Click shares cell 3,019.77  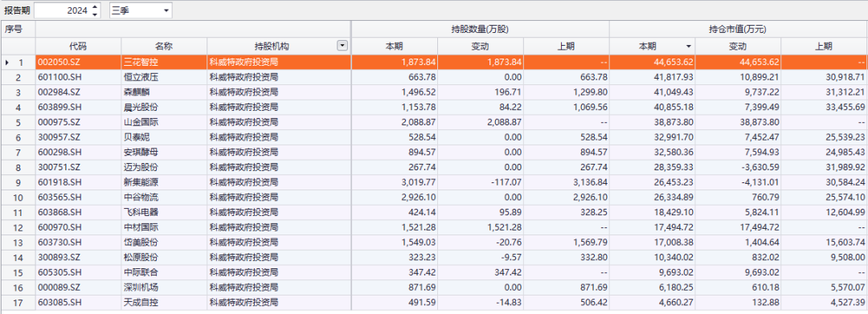coord(394,182)
